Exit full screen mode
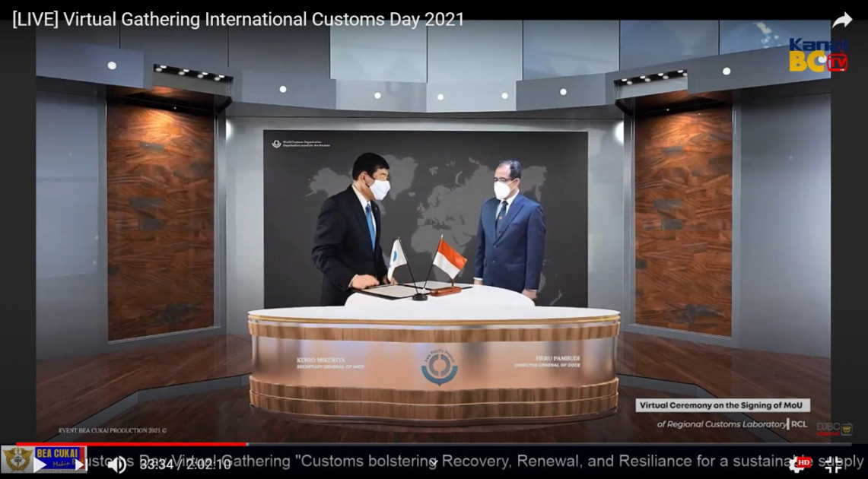868x479 pixels. point(834,465)
